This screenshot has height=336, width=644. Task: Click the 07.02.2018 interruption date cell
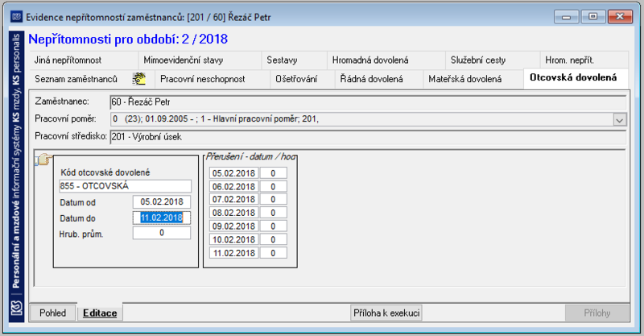pos(233,200)
